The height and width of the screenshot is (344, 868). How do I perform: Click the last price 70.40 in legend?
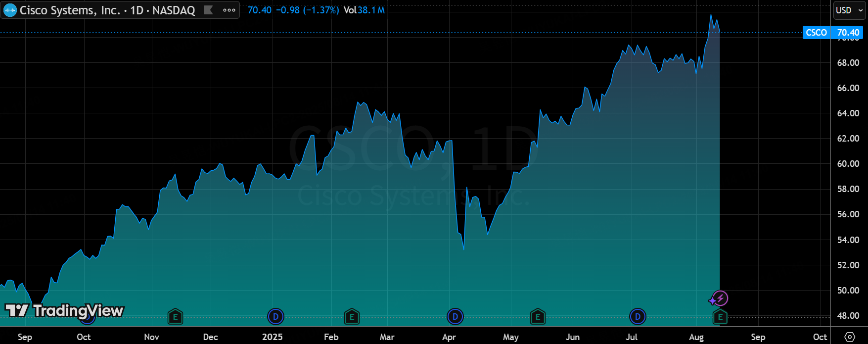coord(259,10)
